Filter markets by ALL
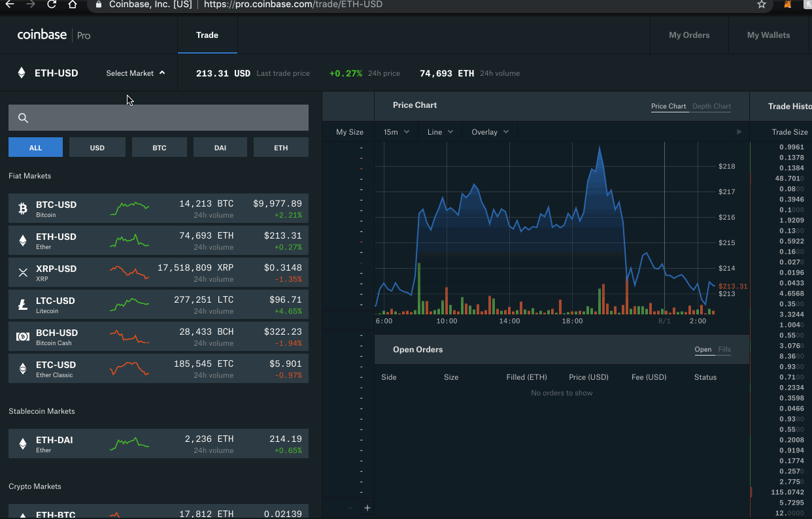 [x=35, y=148]
